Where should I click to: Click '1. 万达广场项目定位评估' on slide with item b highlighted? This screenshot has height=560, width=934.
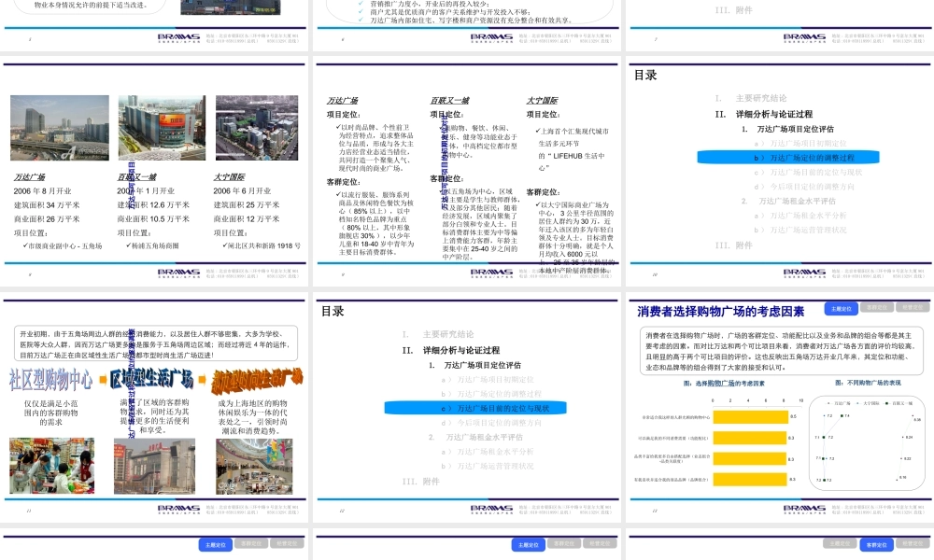click(788, 129)
